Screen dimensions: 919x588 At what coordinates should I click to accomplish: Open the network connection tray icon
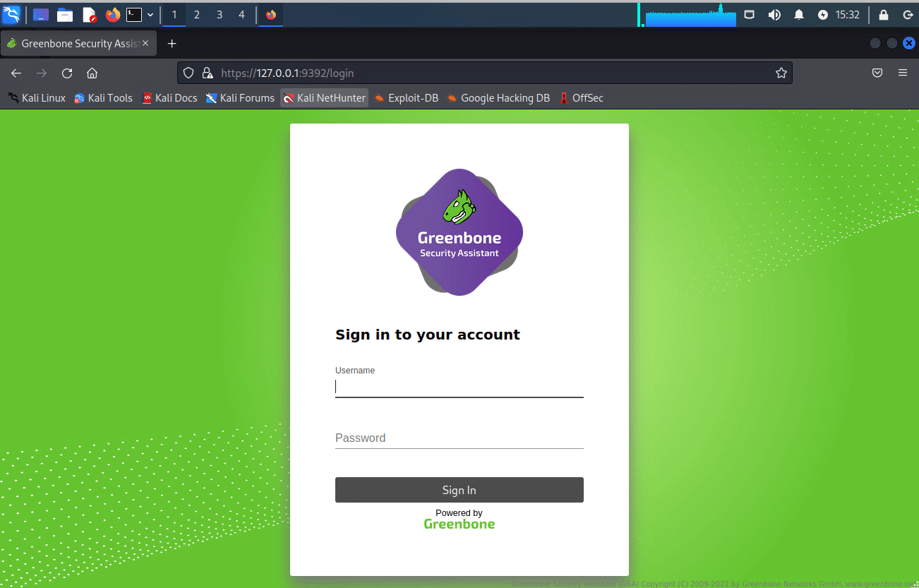click(750, 15)
